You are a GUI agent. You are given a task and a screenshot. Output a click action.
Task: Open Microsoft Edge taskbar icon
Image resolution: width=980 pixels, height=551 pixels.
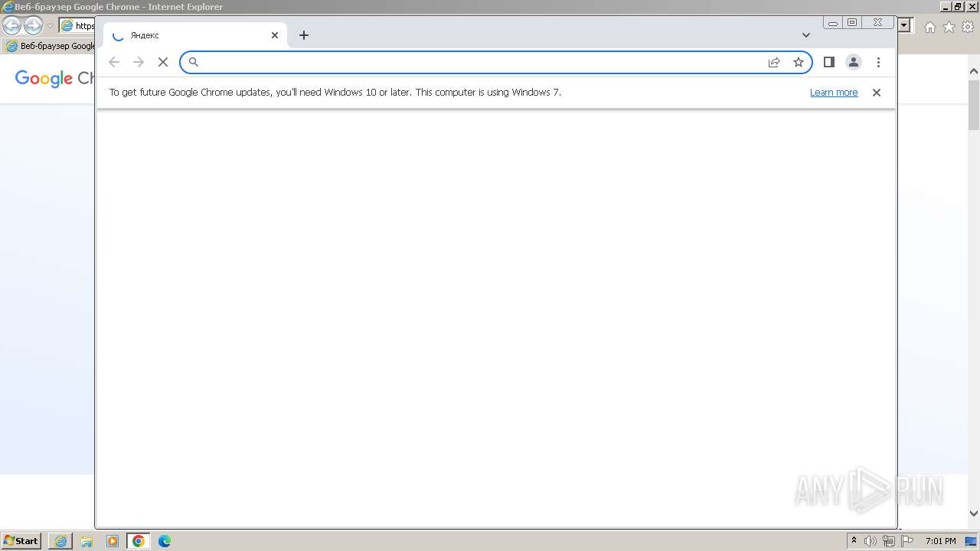[x=165, y=541]
